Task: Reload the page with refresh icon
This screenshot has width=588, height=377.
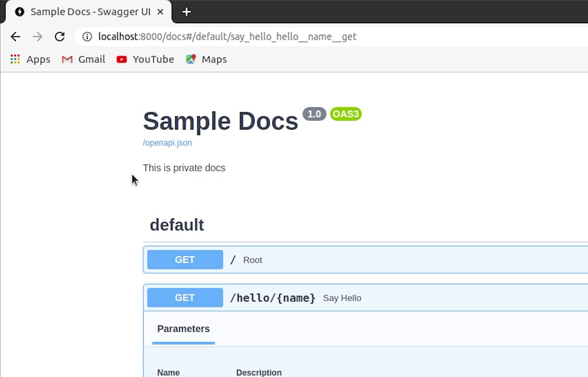Action: coord(60,37)
